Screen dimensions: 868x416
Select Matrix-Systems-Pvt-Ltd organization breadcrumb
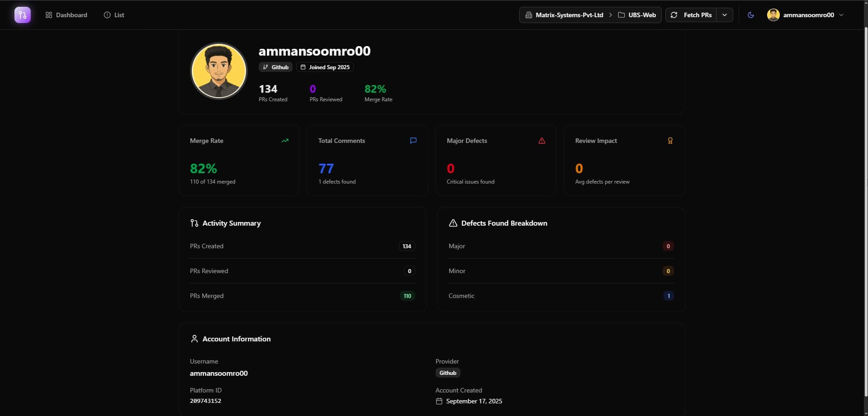pos(564,15)
